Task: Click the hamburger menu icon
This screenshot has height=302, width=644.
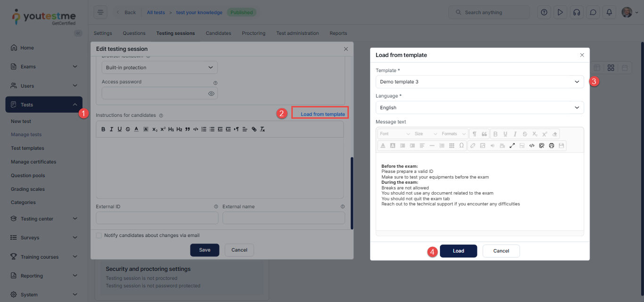Action: [x=100, y=12]
